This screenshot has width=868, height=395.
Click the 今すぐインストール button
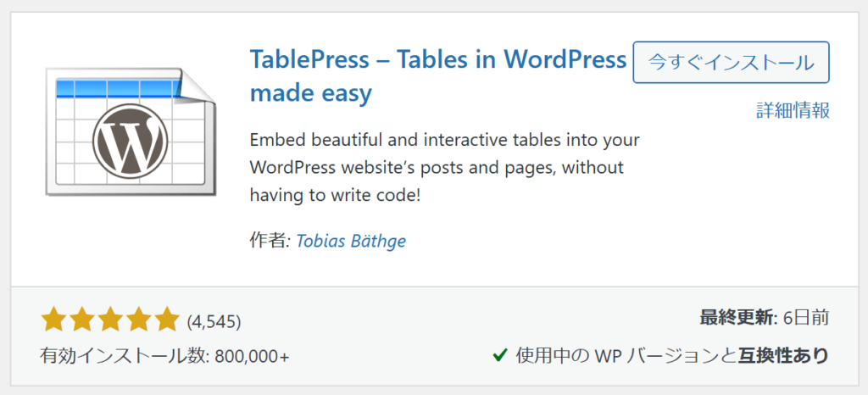pos(731,62)
